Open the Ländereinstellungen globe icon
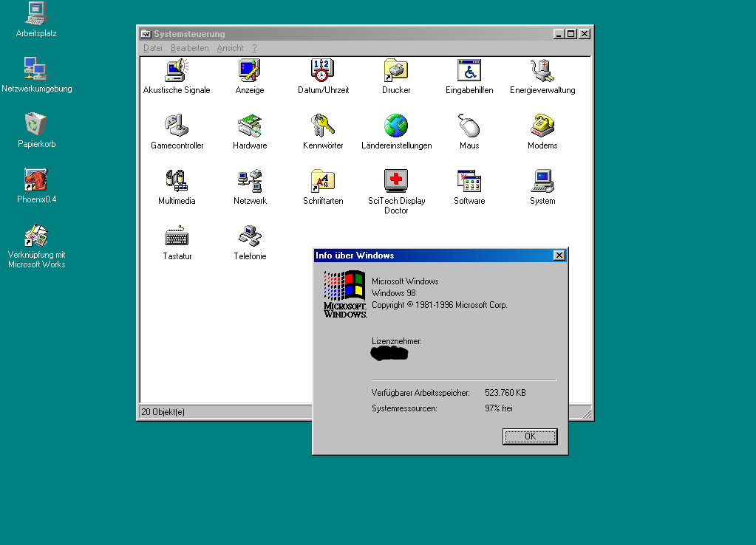756x545 pixels. click(396, 126)
